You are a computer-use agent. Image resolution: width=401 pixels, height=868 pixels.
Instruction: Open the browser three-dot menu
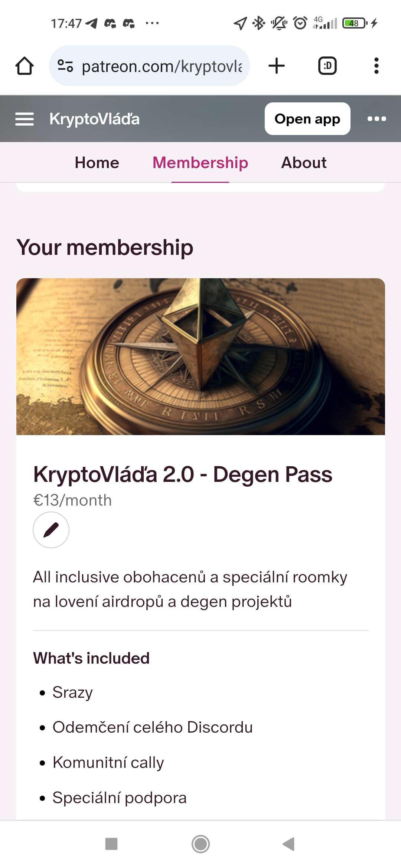click(376, 66)
